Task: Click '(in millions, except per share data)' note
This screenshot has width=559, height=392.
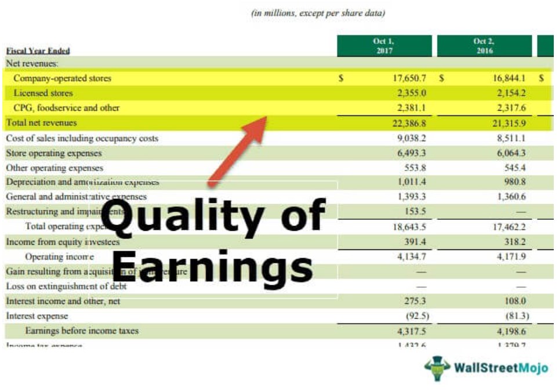Action: (318, 13)
